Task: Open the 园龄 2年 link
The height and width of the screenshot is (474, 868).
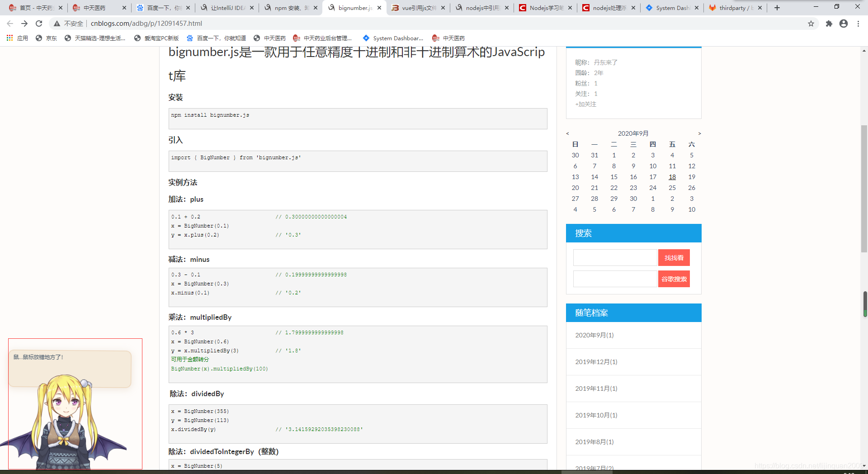Action: pyautogui.click(x=599, y=73)
